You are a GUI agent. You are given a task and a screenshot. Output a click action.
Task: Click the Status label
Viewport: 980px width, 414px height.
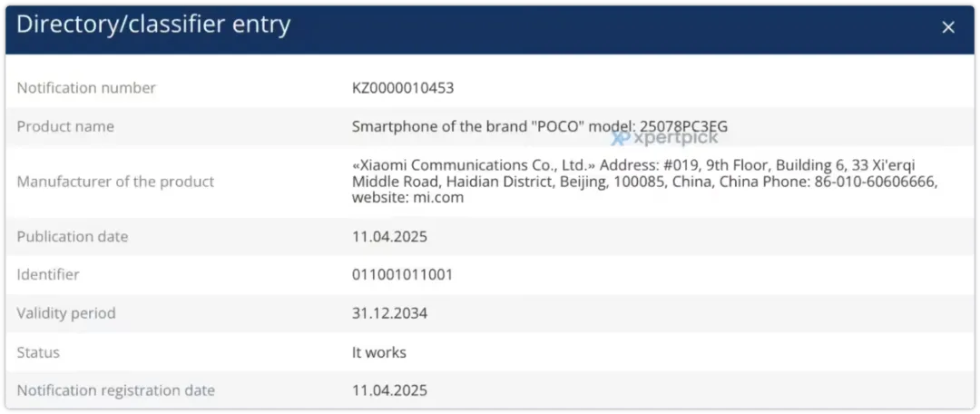pyautogui.click(x=38, y=352)
